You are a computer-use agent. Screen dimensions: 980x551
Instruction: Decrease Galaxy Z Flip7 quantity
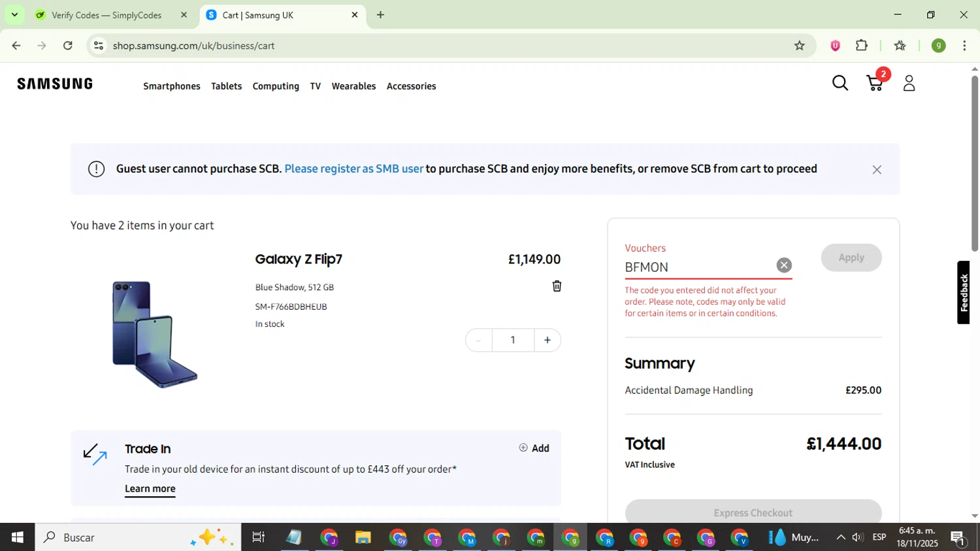478,340
